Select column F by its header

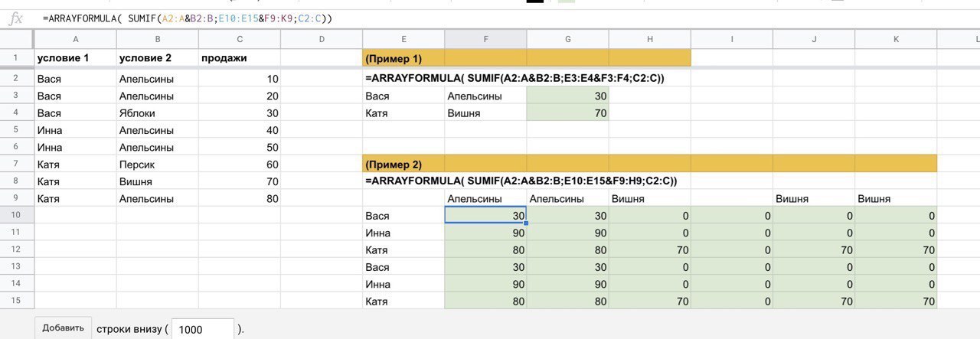pos(485,39)
